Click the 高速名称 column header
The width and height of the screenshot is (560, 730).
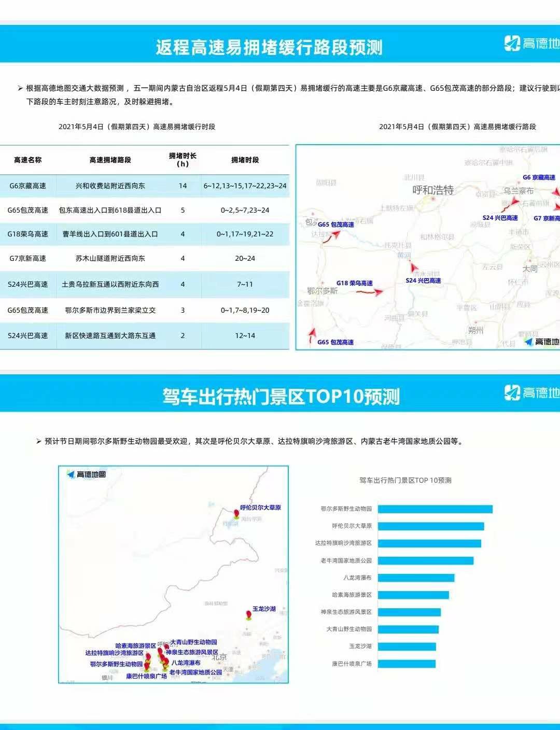[28, 160]
